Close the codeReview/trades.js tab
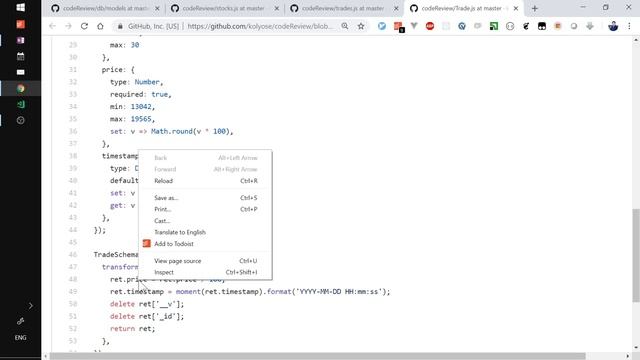The width and height of the screenshot is (640, 360). click(x=396, y=8)
